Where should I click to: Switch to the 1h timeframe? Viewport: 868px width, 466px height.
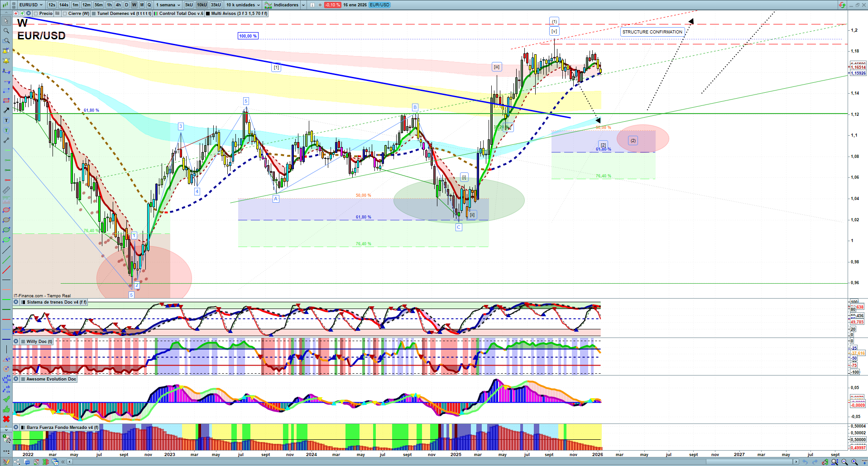109,5
